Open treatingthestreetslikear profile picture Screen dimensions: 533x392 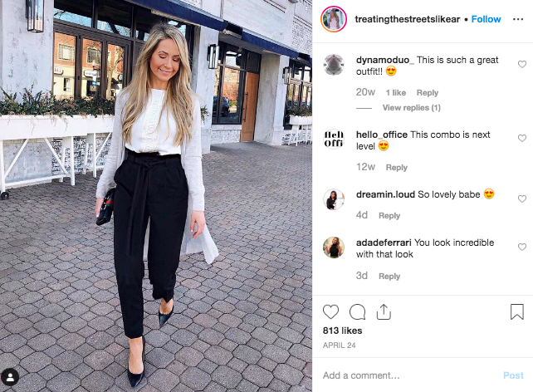(334, 19)
